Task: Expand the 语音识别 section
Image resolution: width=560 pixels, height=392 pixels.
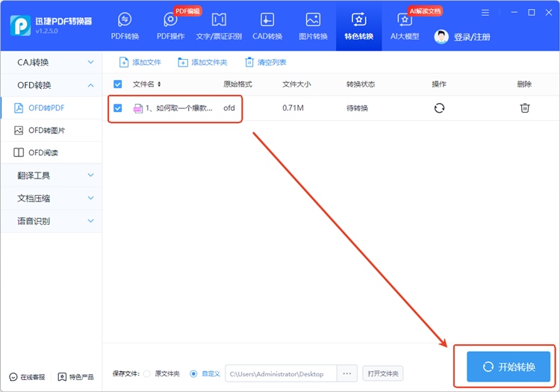Action: tap(52, 221)
